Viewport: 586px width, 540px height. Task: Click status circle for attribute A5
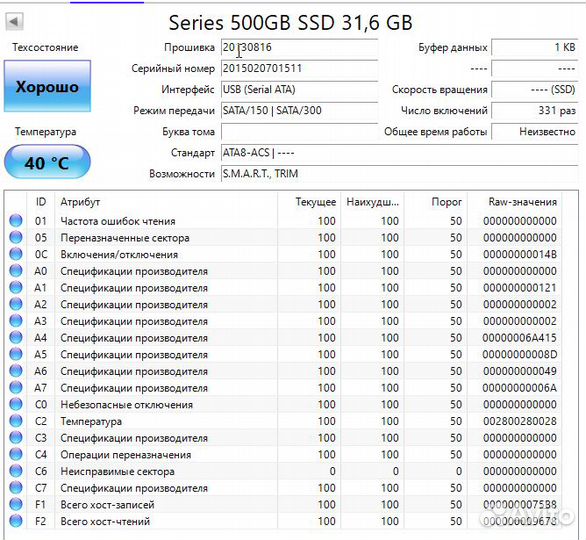click(x=16, y=354)
